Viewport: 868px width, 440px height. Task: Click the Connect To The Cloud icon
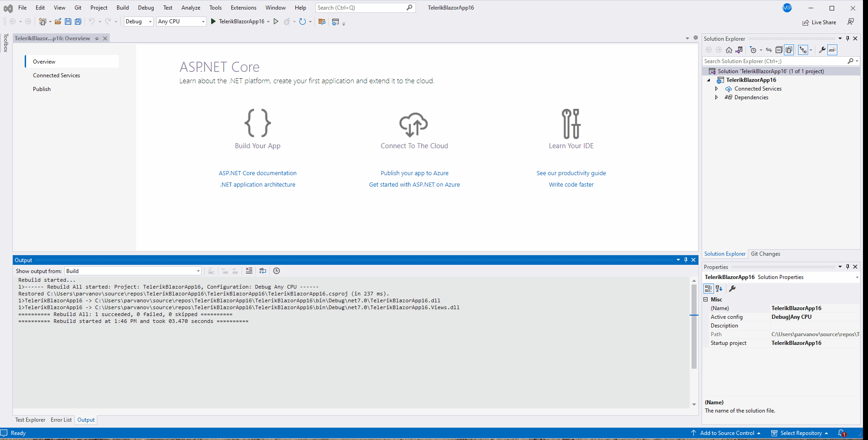414,124
